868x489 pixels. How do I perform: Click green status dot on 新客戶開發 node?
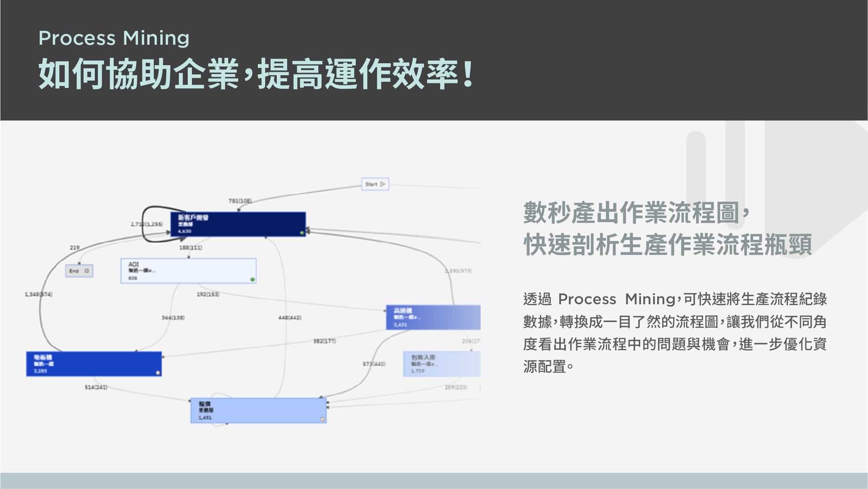pos(302,233)
